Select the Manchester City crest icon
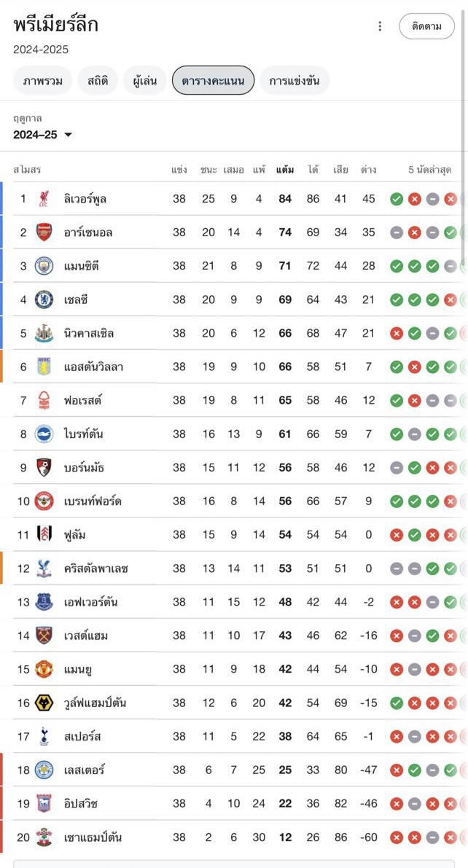The height and width of the screenshot is (868, 468). point(44,266)
